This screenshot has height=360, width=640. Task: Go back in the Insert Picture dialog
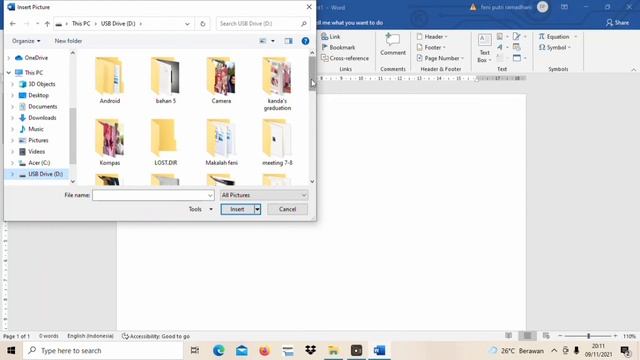pos(13,24)
